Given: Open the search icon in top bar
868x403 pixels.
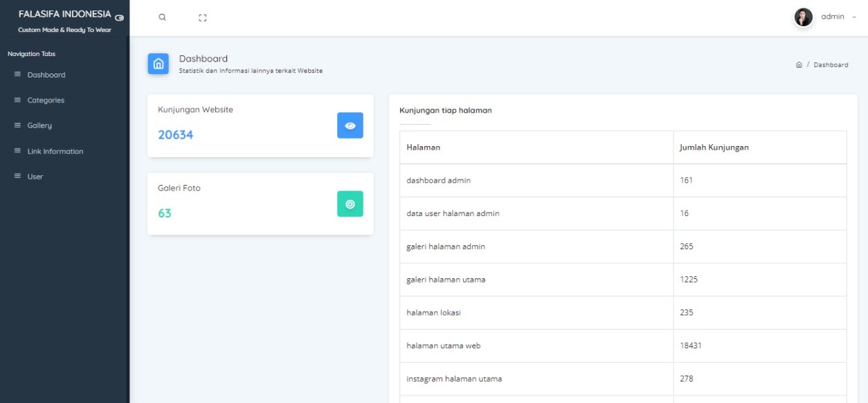Looking at the screenshot, I should point(162,17).
